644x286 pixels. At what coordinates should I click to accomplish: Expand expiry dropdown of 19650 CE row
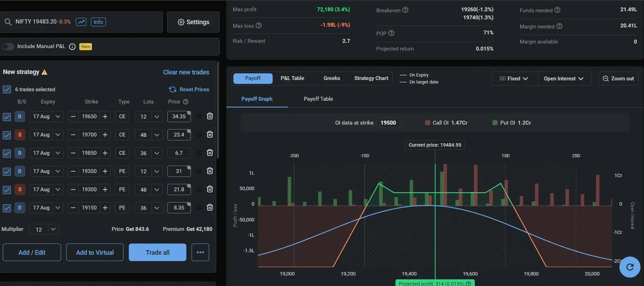click(58, 117)
